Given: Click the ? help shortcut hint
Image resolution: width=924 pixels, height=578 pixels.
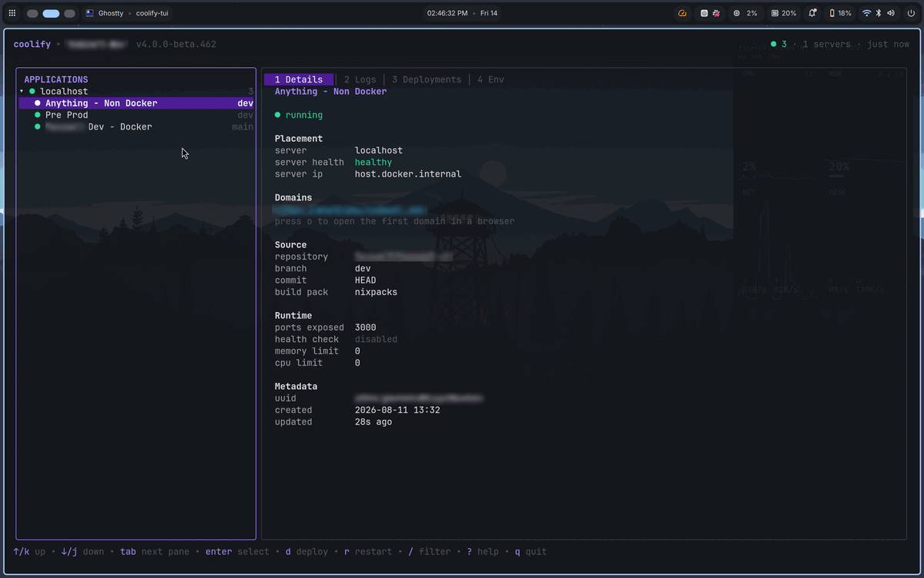Looking at the screenshot, I should point(483,552).
